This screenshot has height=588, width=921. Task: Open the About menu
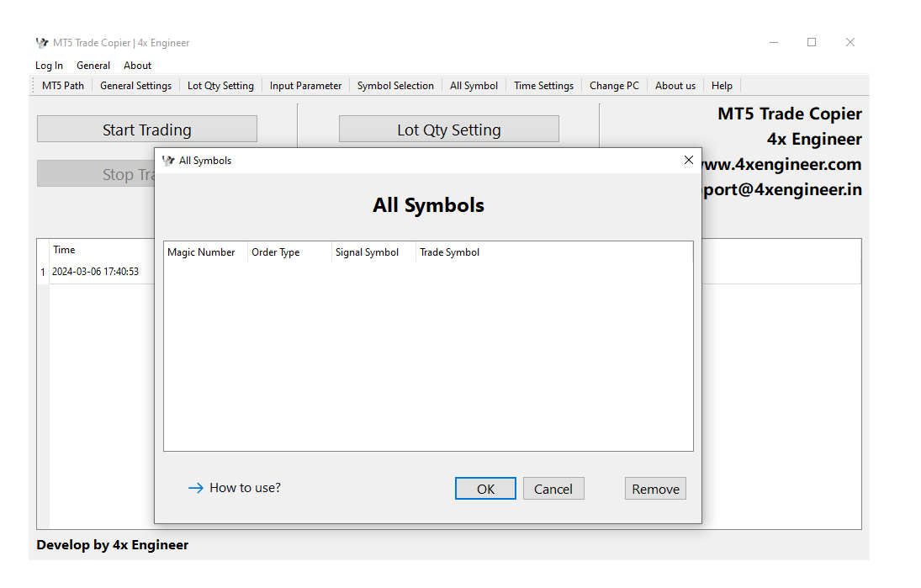coord(137,66)
